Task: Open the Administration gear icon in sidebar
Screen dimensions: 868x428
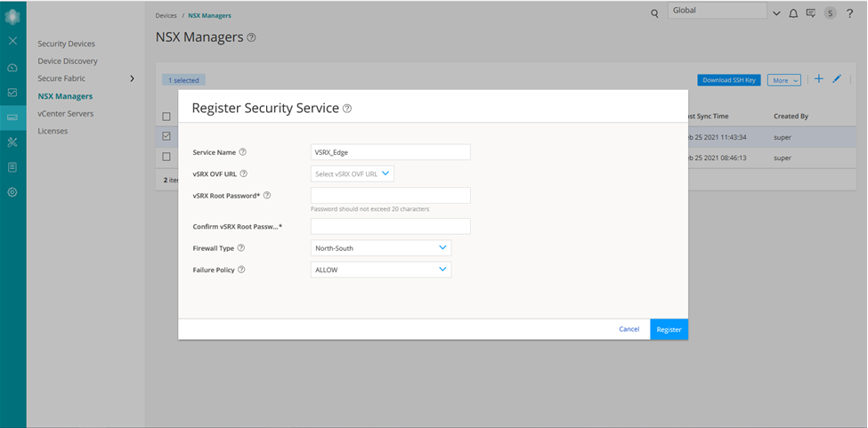Action: [x=12, y=192]
